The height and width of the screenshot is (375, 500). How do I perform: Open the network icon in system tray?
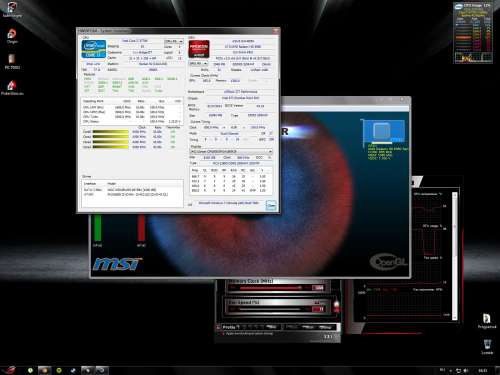458,371
